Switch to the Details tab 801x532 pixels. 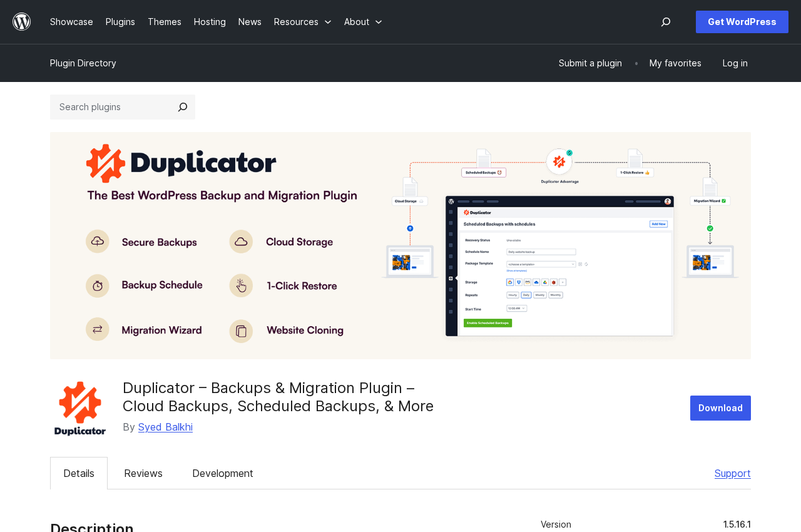tap(79, 473)
